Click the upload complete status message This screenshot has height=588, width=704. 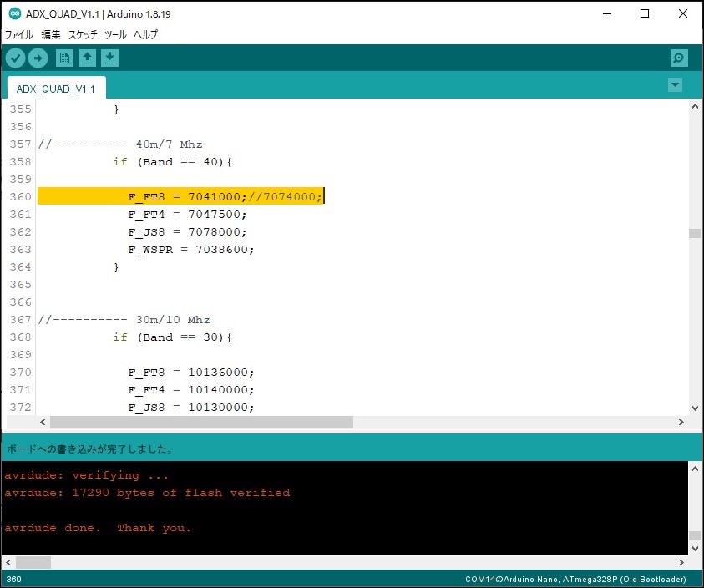(90, 449)
